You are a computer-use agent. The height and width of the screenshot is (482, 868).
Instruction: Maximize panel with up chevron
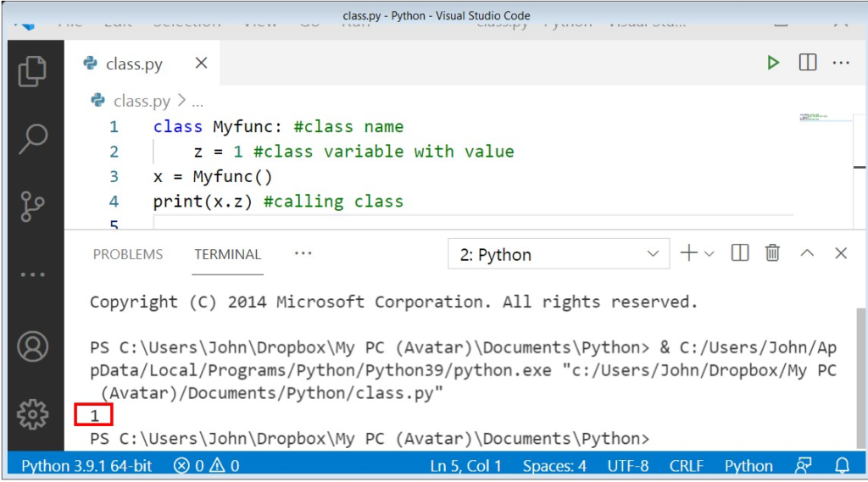click(x=807, y=253)
